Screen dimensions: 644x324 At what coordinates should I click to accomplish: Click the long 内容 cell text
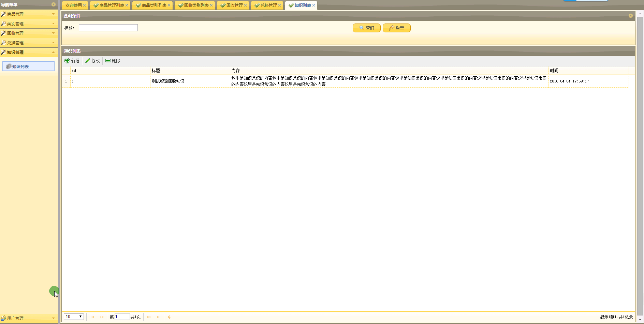tap(389, 81)
